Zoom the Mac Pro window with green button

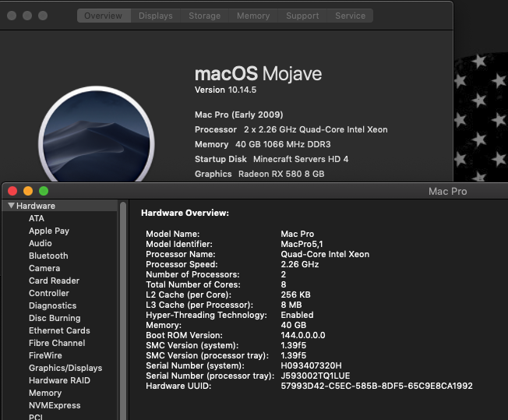44,191
